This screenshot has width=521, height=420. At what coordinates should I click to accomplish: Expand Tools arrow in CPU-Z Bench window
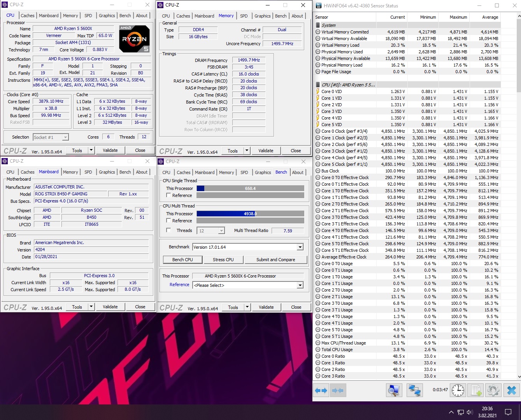click(247, 307)
